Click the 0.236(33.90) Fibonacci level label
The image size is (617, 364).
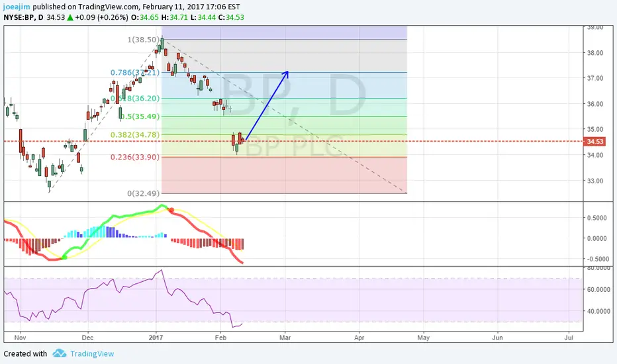click(135, 157)
